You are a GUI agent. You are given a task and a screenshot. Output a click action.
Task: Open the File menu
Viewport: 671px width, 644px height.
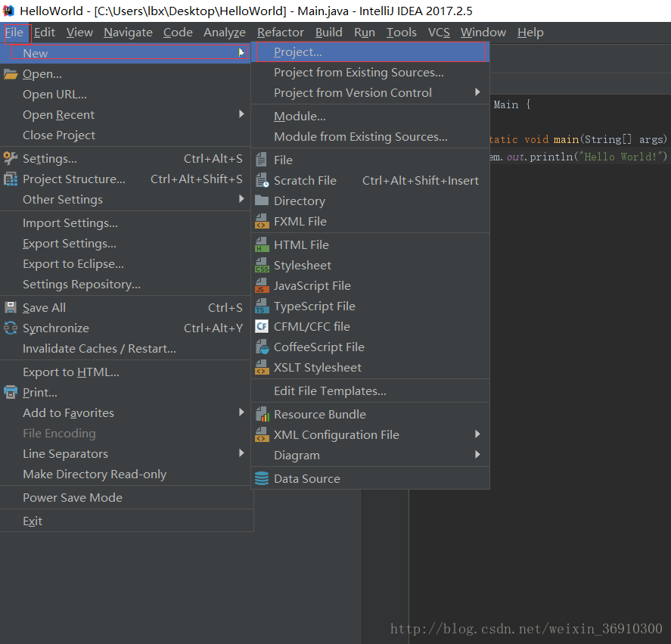point(14,33)
